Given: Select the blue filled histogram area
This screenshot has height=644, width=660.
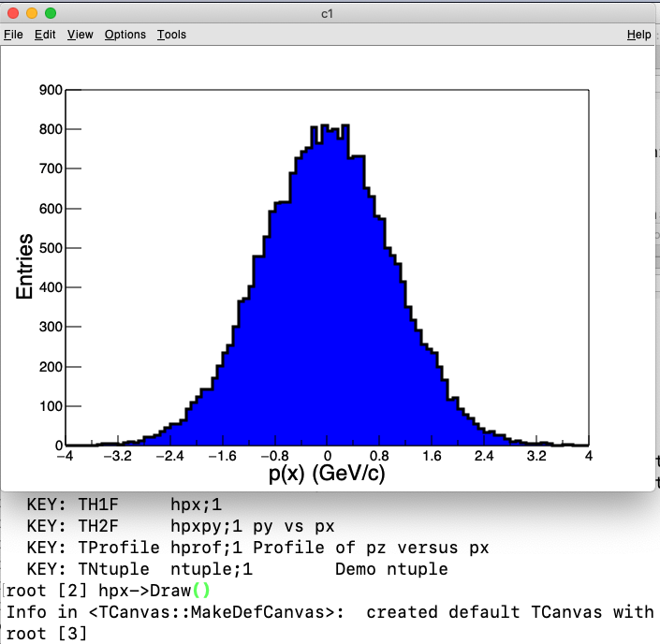Looking at the screenshot, I should click(x=326, y=328).
